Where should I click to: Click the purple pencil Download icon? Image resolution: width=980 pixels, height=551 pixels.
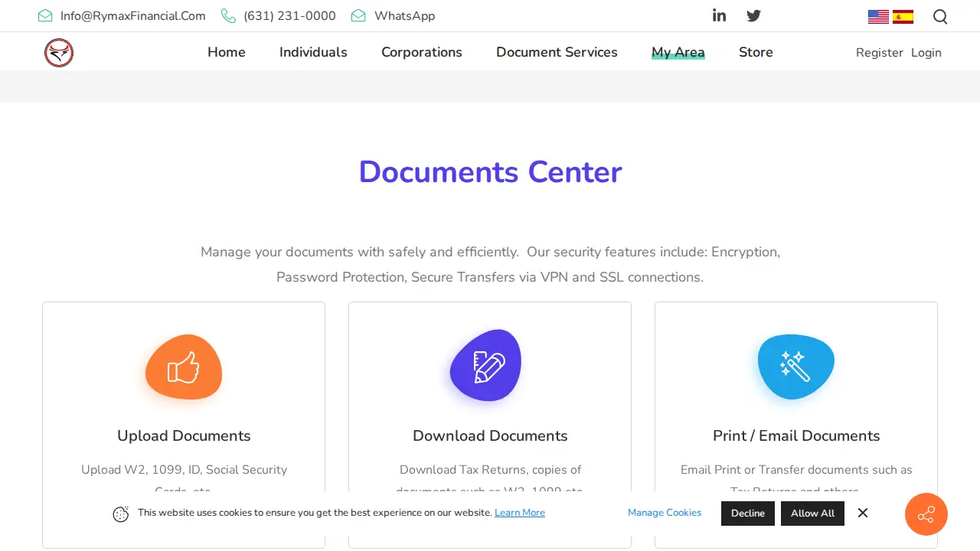tap(486, 366)
